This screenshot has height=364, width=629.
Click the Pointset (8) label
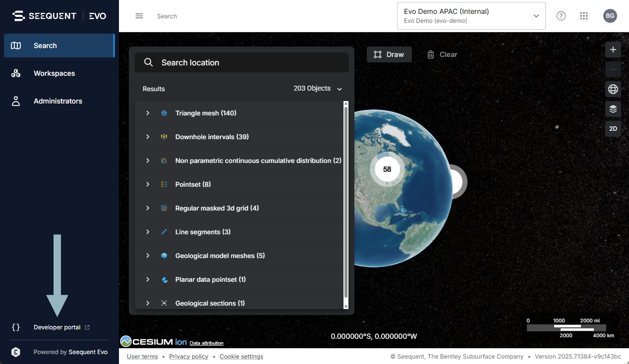click(193, 184)
